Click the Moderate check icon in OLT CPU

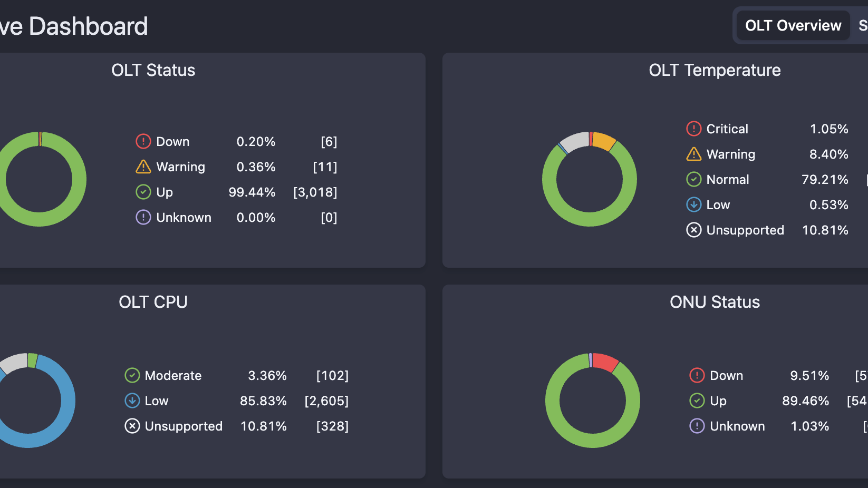pos(132,375)
